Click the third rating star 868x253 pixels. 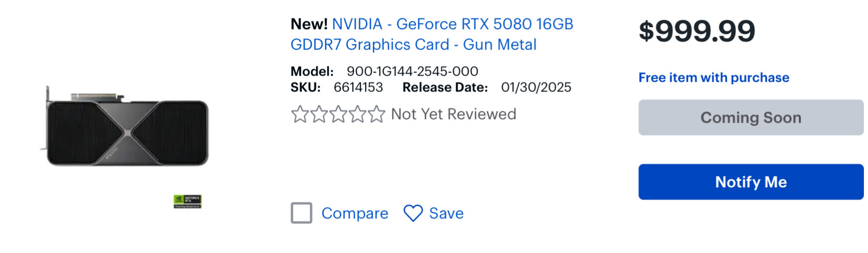338,114
